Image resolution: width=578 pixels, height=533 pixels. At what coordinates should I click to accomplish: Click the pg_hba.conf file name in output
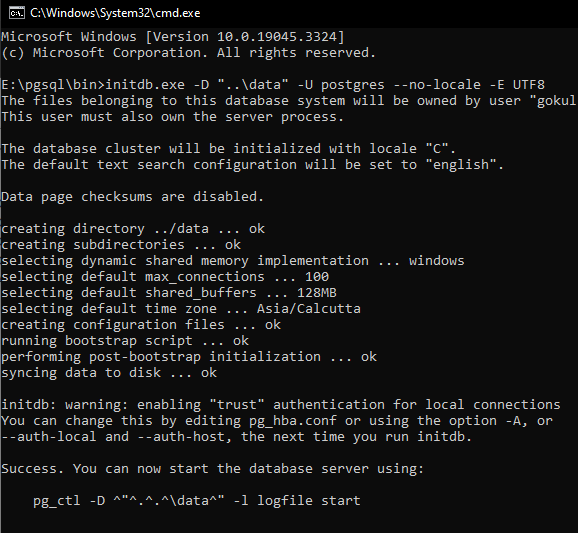pyautogui.click(x=293, y=421)
